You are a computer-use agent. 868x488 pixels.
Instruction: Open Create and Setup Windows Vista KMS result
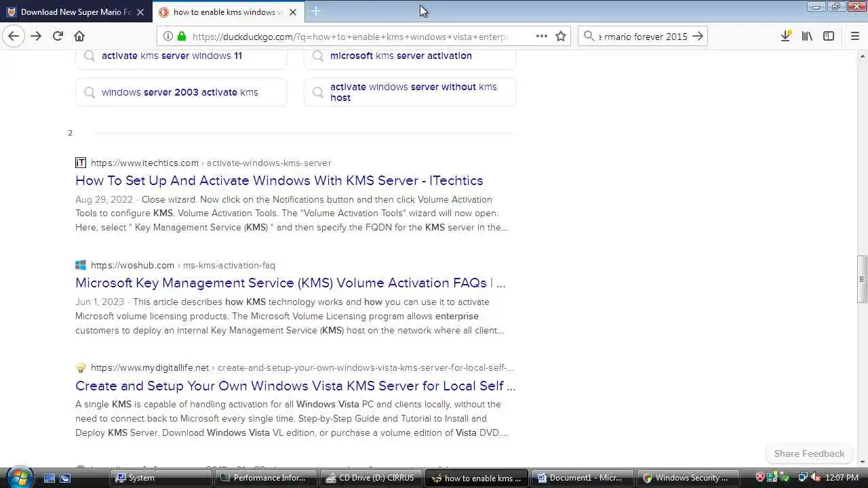(295, 386)
